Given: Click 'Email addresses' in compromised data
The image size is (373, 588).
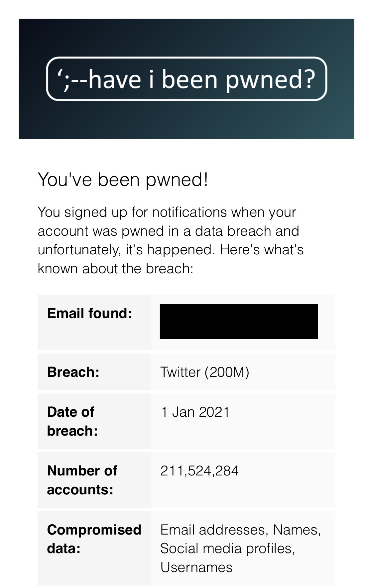Looking at the screenshot, I should coord(214,530).
